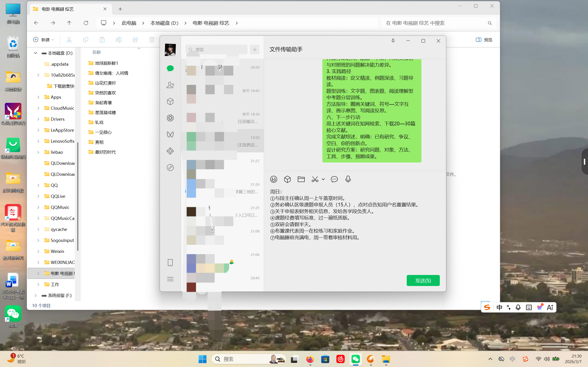Switch Sogou input from Chinese to English

tap(499, 307)
